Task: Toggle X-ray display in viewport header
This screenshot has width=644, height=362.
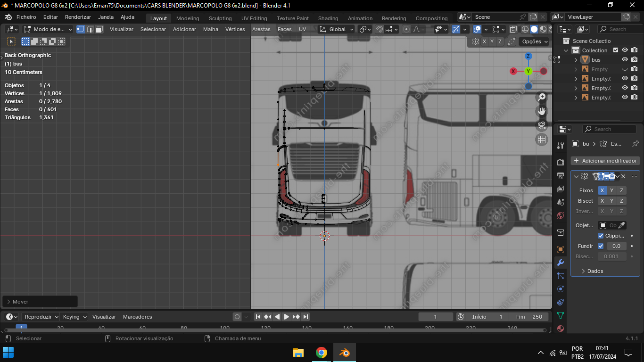Action: pos(513,29)
